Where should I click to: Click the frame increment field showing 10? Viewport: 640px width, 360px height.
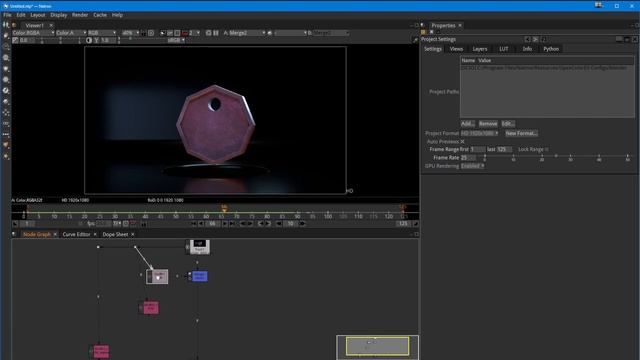(290, 224)
